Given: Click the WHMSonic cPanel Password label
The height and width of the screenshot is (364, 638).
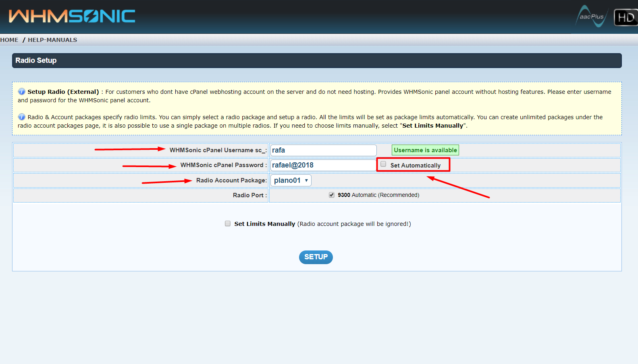Looking at the screenshot, I should (x=224, y=165).
